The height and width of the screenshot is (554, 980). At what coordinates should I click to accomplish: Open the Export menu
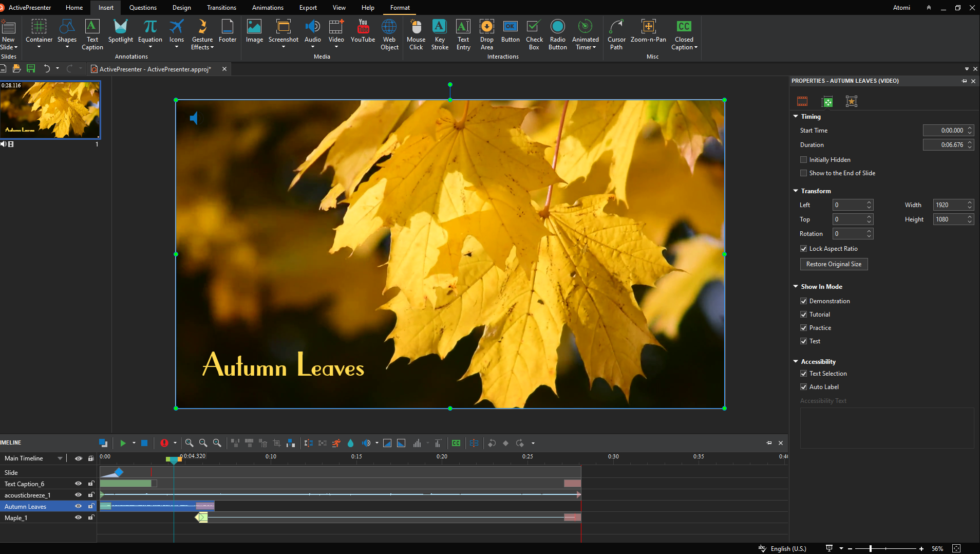click(x=307, y=7)
